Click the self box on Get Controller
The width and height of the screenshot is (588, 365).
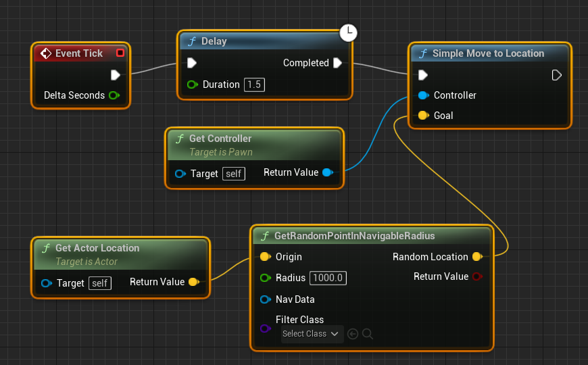click(x=234, y=174)
